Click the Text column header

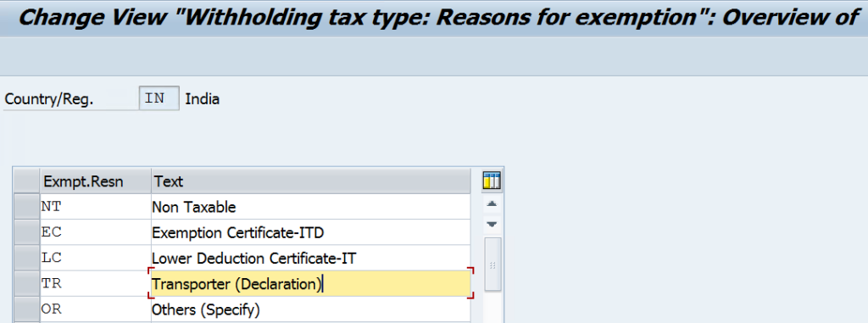click(x=310, y=181)
